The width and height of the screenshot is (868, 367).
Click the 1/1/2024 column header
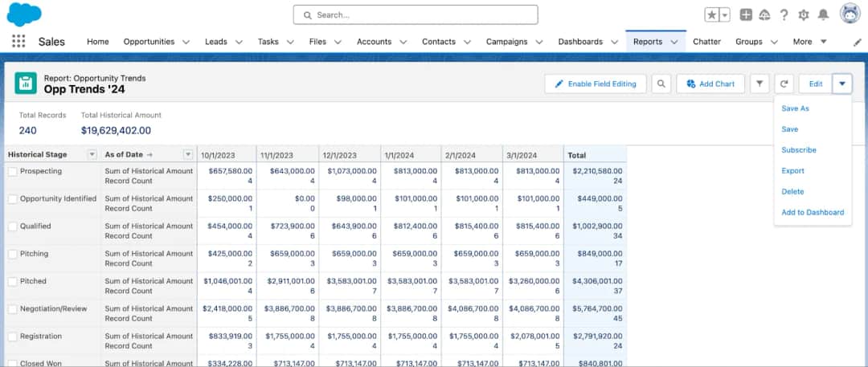click(x=411, y=155)
